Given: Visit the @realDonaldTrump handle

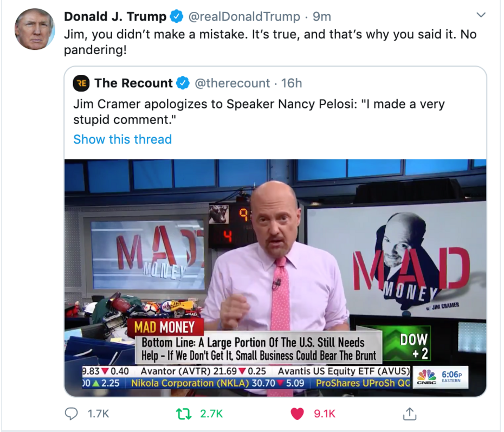Looking at the screenshot, I should tap(244, 16).
